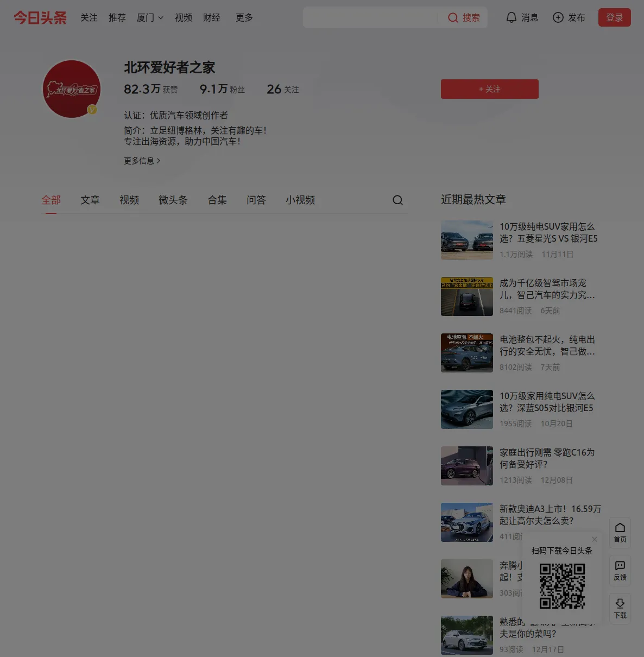Open article 成为千亿级智驾市场宠儿
644x657 pixels.
(x=547, y=289)
